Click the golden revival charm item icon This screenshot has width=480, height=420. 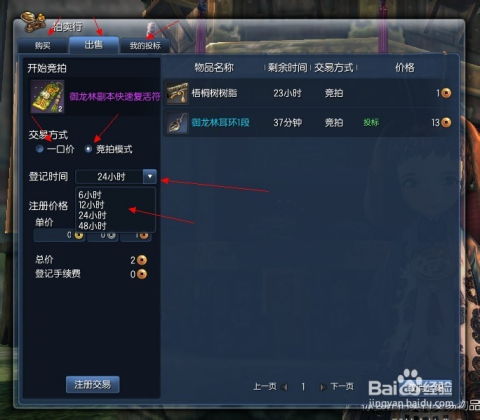[47, 96]
